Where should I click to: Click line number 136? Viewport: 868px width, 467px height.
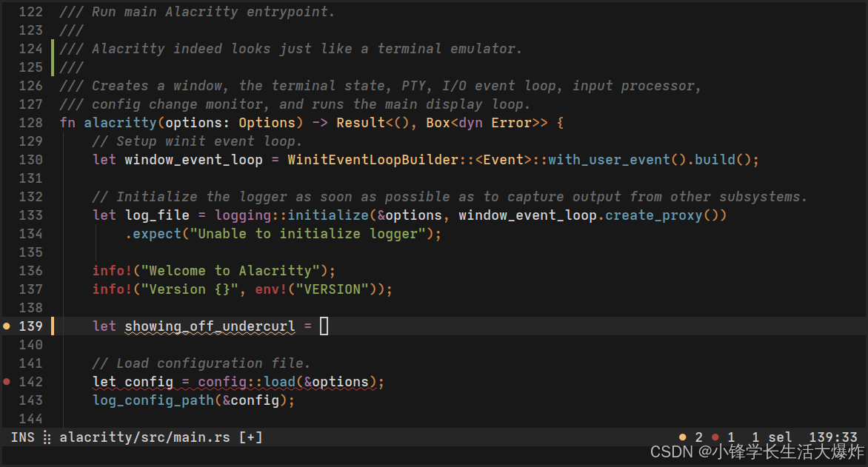[30, 271]
